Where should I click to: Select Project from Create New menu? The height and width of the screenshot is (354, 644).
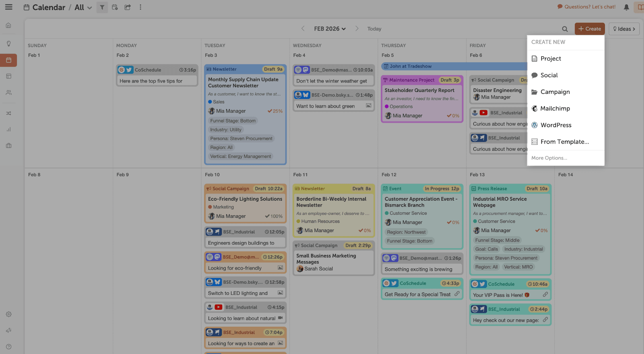(566, 59)
